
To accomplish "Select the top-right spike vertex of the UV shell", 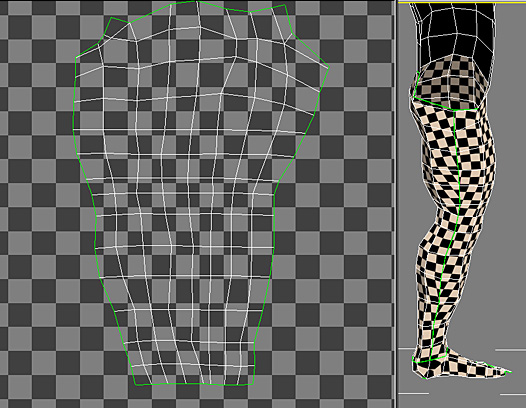I will point(285,5).
